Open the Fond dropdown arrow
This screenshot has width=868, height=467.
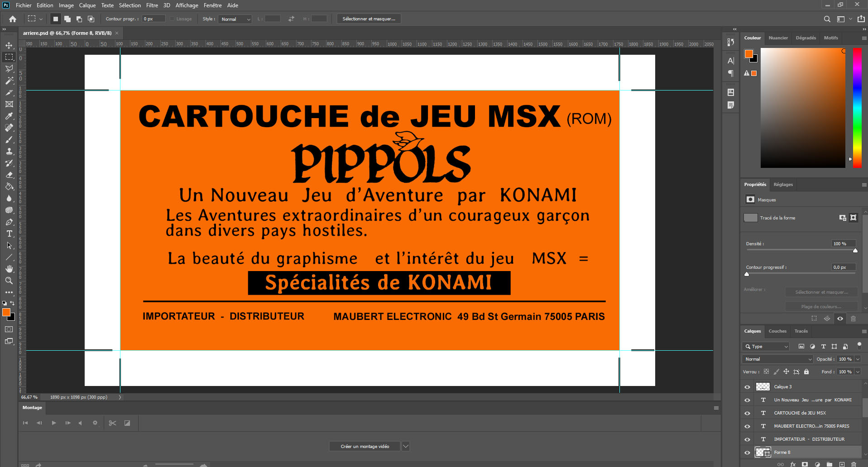pos(858,372)
